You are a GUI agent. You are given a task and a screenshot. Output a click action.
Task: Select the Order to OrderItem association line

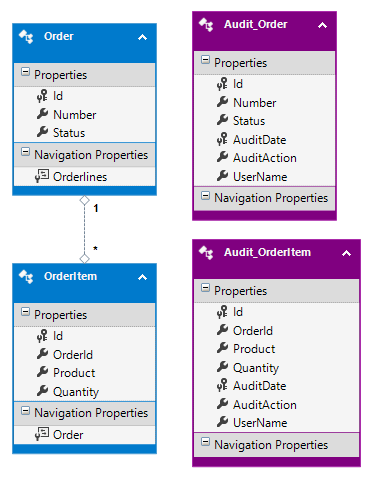[85, 229]
